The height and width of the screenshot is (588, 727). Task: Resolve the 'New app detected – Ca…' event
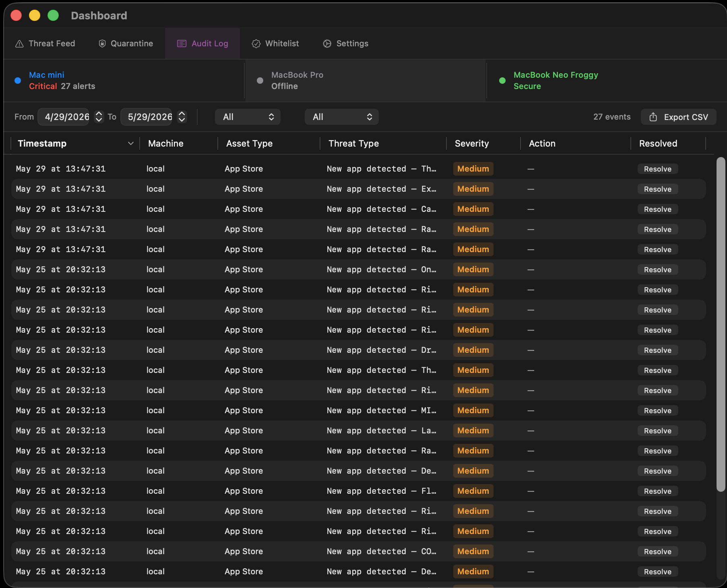(x=658, y=209)
